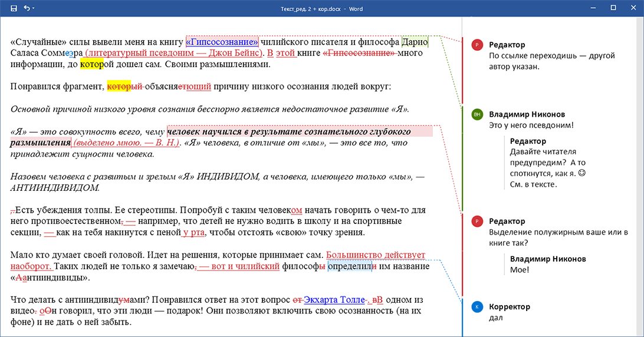This screenshot has height=337, width=644.
Task: Click the italic sentence starting 'Основной причиной'
Action: (x=209, y=109)
